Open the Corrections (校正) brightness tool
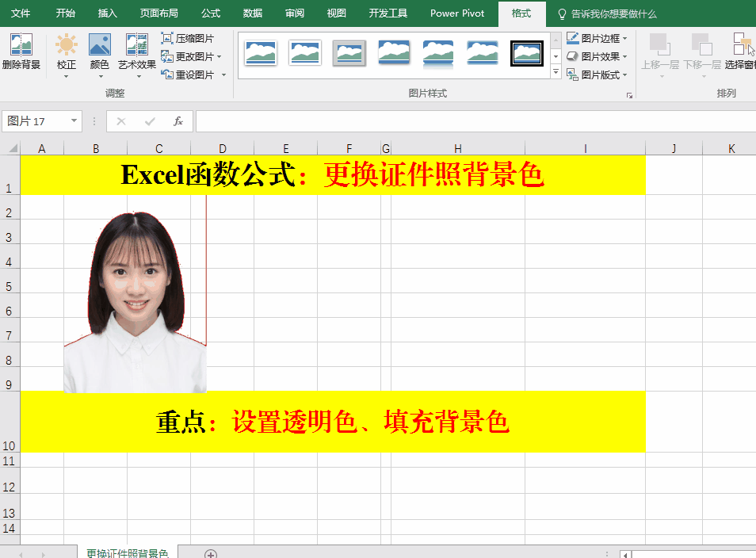Image resolution: width=756 pixels, height=558 pixels. pyautogui.click(x=67, y=46)
